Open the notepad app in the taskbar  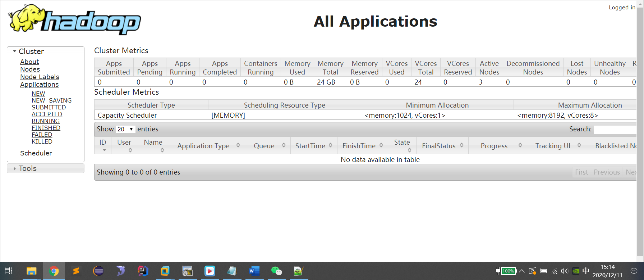[232, 271]
